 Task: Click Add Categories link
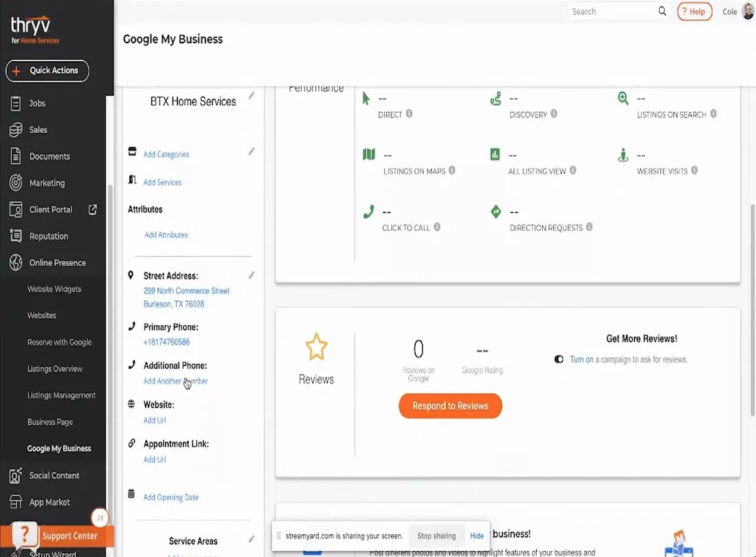tap(166, 154)
